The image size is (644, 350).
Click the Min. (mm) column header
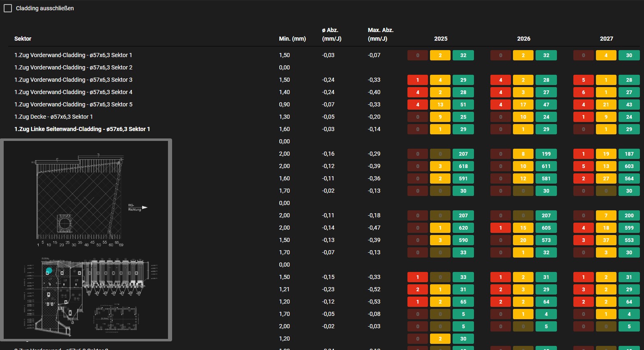[x=292, y=39]
